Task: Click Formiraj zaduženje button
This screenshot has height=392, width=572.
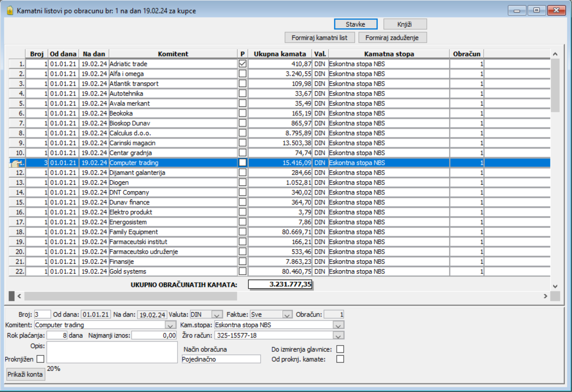Action: [x=392, y=38]
